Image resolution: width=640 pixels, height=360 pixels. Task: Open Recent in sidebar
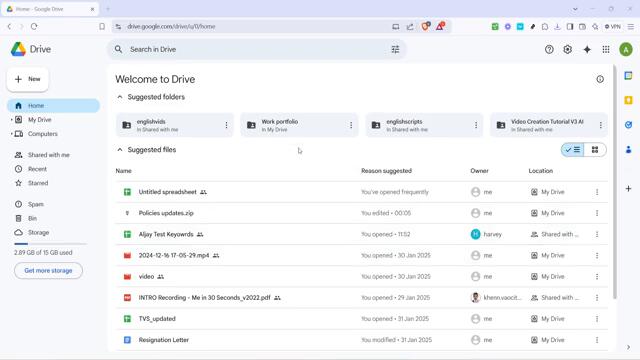tap(53, 169)
